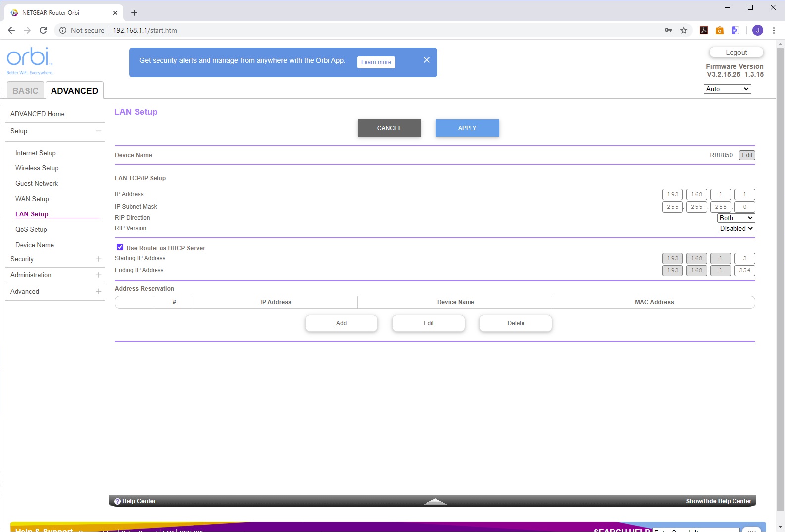View site information for Not secure
This screenshot has width=785, height=532.
tap(82, 30)
